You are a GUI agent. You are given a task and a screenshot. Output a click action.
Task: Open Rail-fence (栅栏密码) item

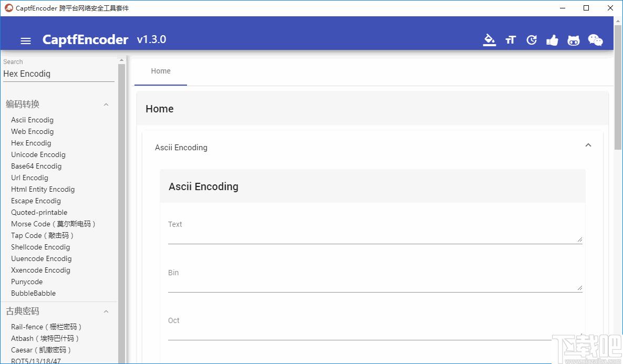click(x=46, y=327)
